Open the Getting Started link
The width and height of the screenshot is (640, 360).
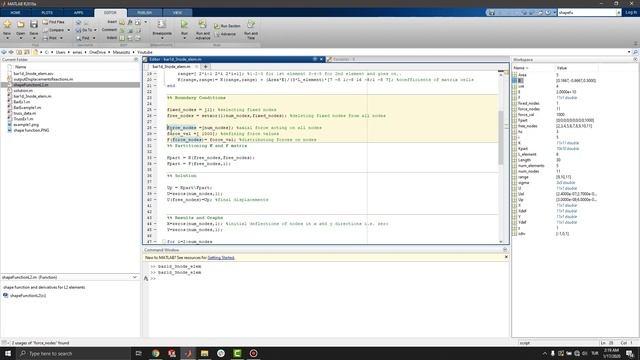point(221,258)
